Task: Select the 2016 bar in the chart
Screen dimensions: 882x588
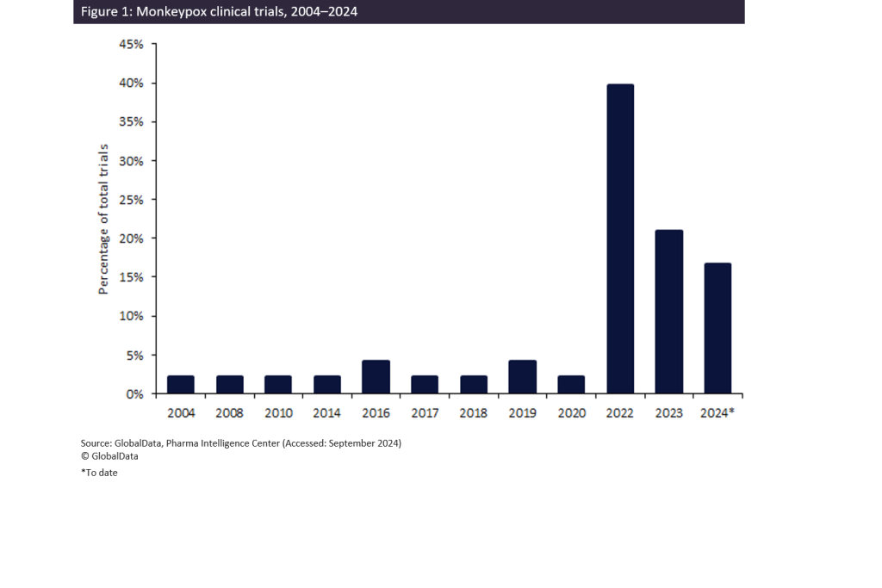Action: pos(376,377)
